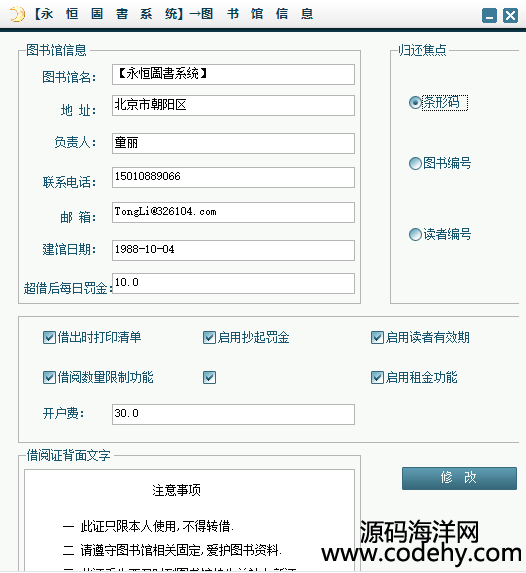
Task: Click the 开户费 field showing 30.0
Action: coord(233,414)
